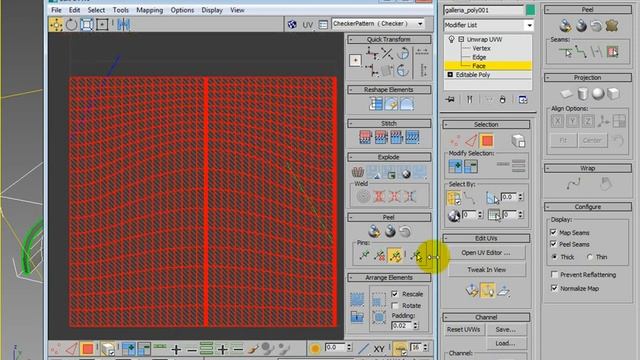Select the Thin radio button
This screenshot has height=360, width=640.
tap(590, 257)
